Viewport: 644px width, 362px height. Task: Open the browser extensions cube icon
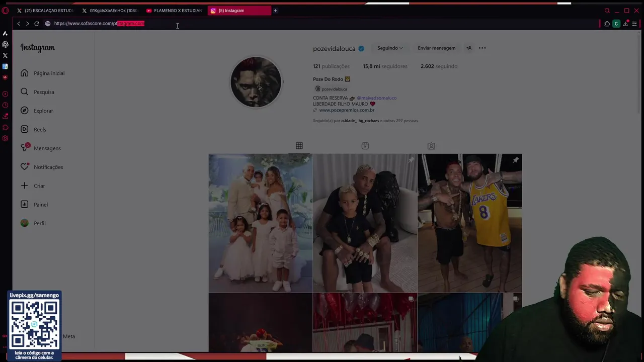tap(607, 24)
